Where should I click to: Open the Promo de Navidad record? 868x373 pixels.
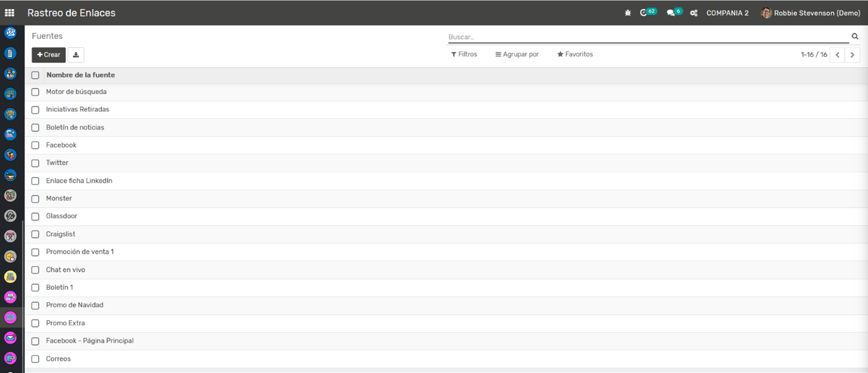tap(75, 305)
